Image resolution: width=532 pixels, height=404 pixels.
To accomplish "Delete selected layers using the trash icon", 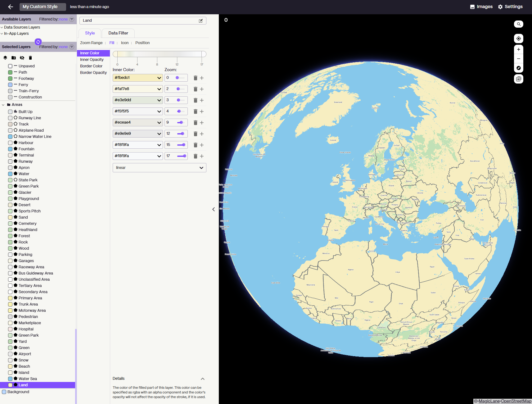I will point(30,58).
